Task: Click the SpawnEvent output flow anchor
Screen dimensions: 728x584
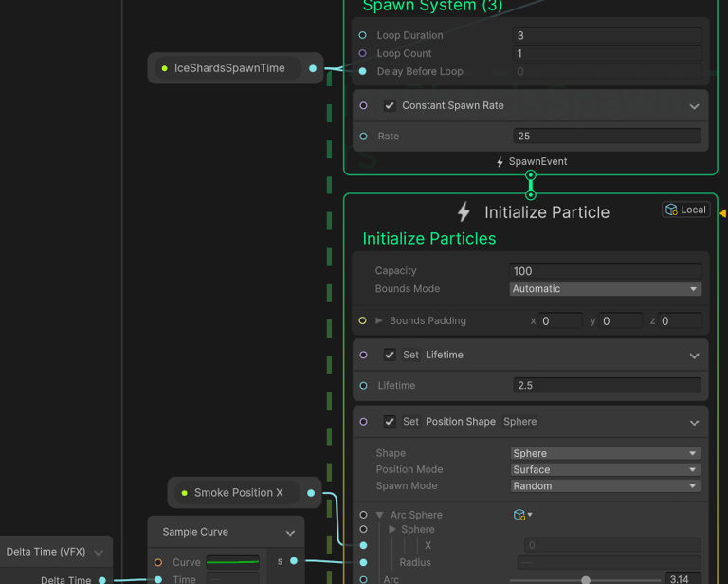Action: coord(530,175)
